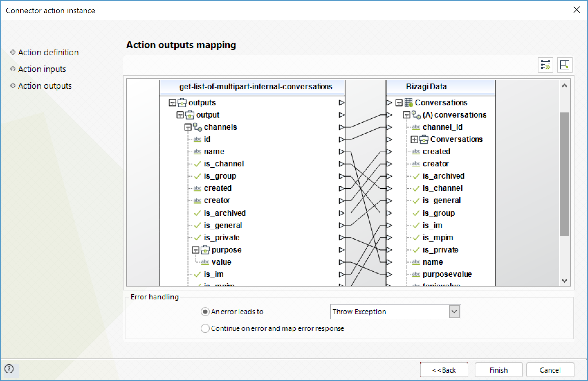Open the help question mark icon
This screenshot has height=381, width=588.
coord(9,369)
